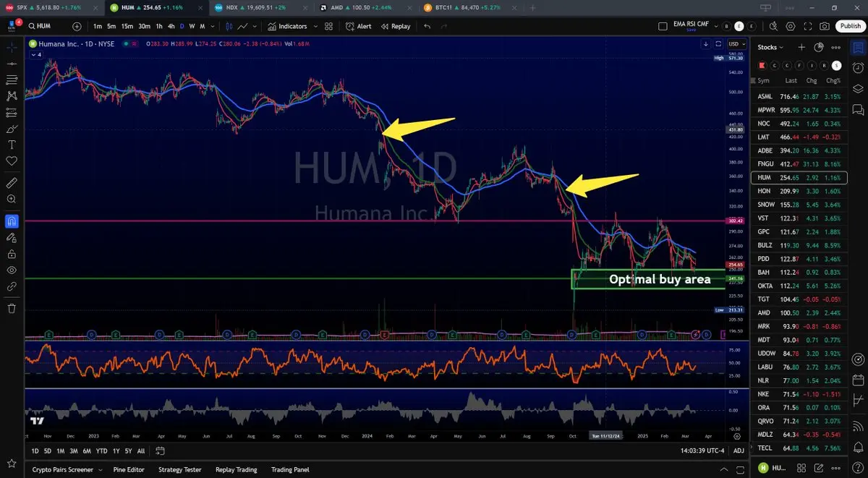This screenshot has width=868, height=478.
Task: Select the 15m timeframe
Action: pos(127,26)
